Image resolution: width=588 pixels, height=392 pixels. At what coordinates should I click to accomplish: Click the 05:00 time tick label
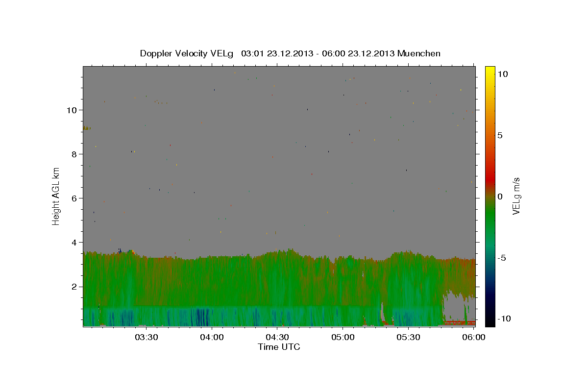[343, 337]
